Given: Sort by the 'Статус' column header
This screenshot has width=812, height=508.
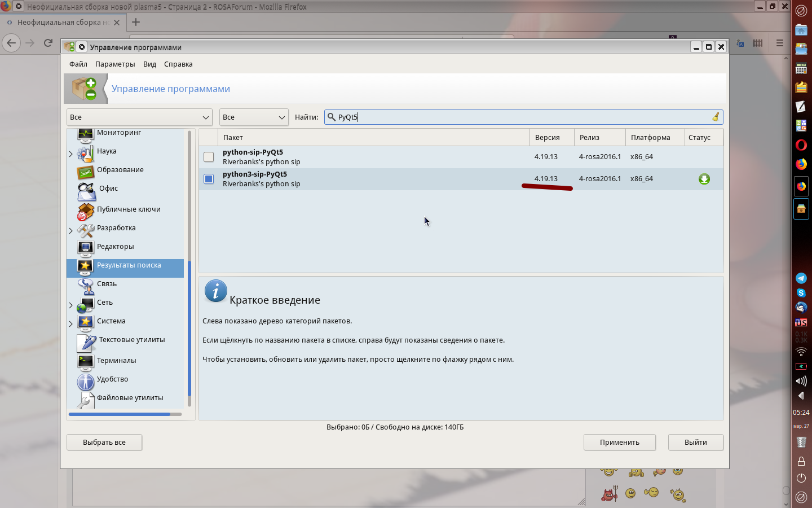Looking at the screenshot, I should (703, 137).
